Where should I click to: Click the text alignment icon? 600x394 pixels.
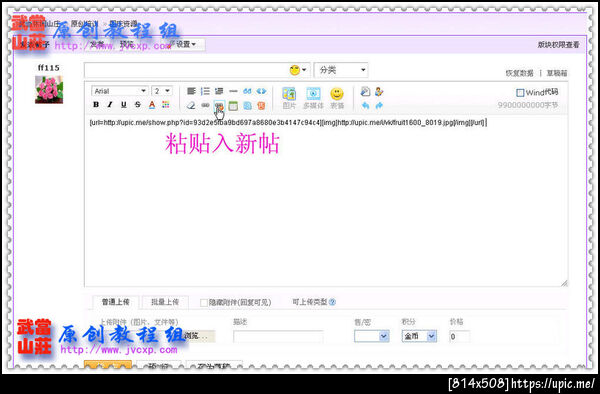pyautogui.click(x=191, y=91)
